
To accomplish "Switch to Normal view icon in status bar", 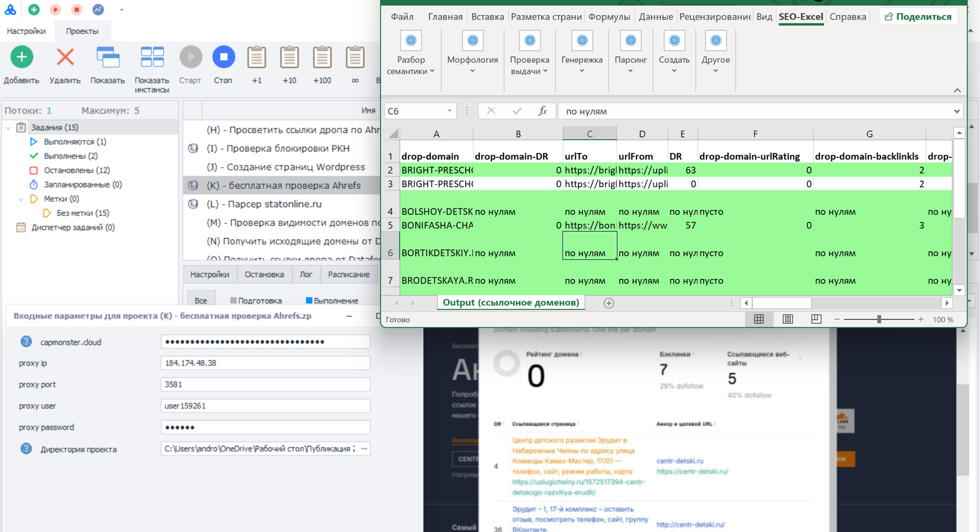I will 759,319.
